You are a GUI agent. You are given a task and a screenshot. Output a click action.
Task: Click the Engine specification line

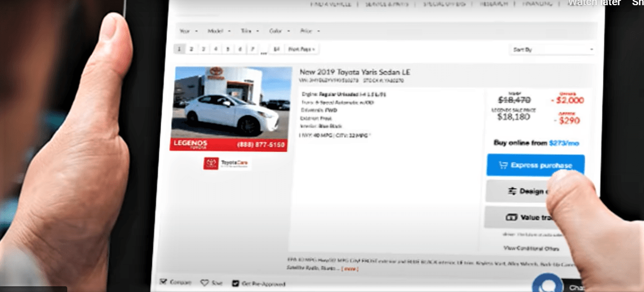click(x=343, y=94)
